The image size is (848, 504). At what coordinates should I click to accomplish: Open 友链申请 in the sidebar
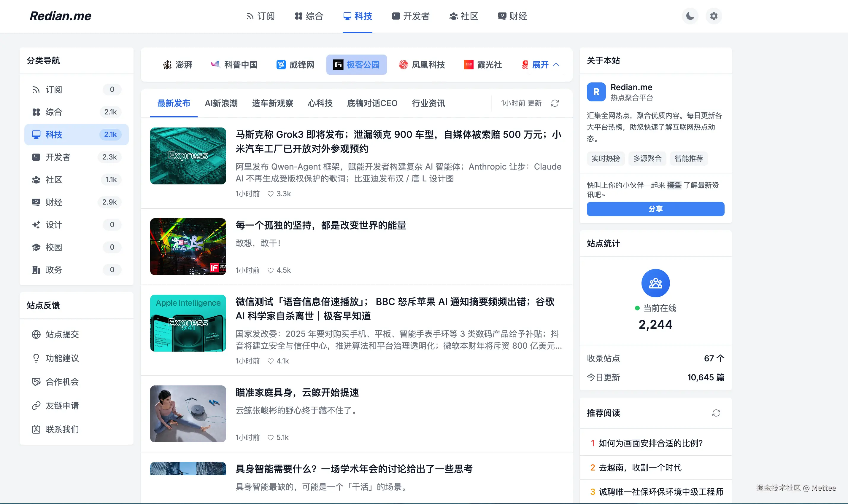(x=62, y=406)
